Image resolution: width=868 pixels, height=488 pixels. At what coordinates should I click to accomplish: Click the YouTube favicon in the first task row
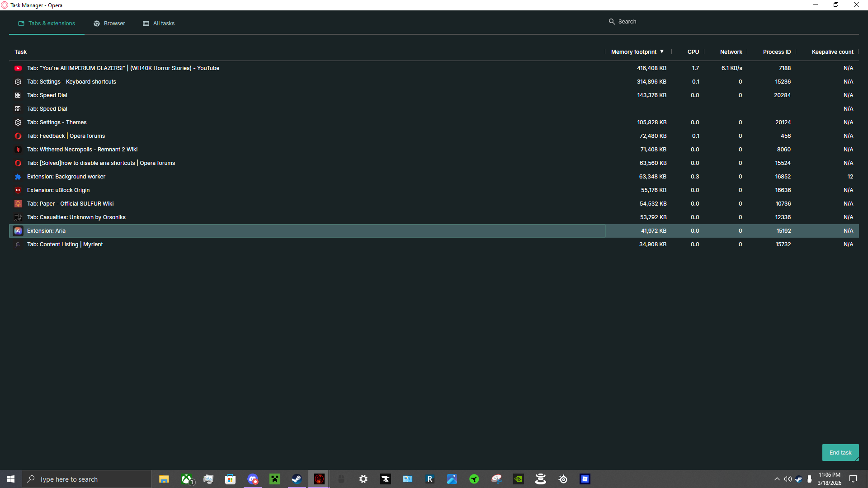[18, 68]
